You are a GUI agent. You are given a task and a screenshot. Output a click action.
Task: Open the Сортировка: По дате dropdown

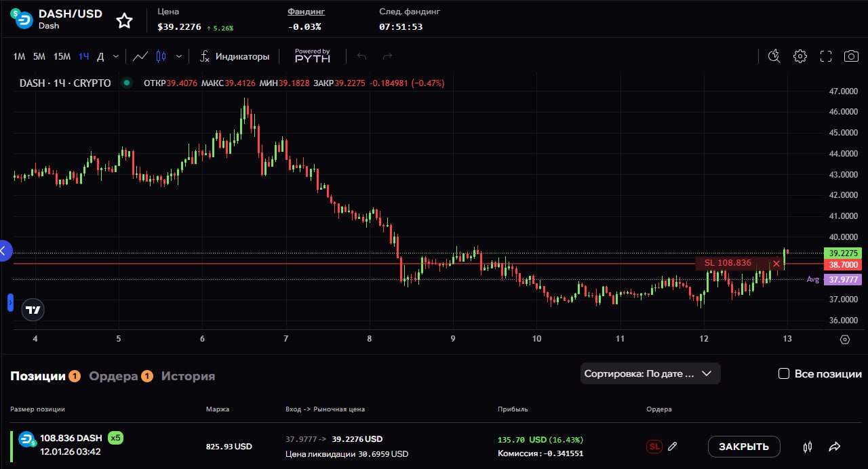pos(650,373)
